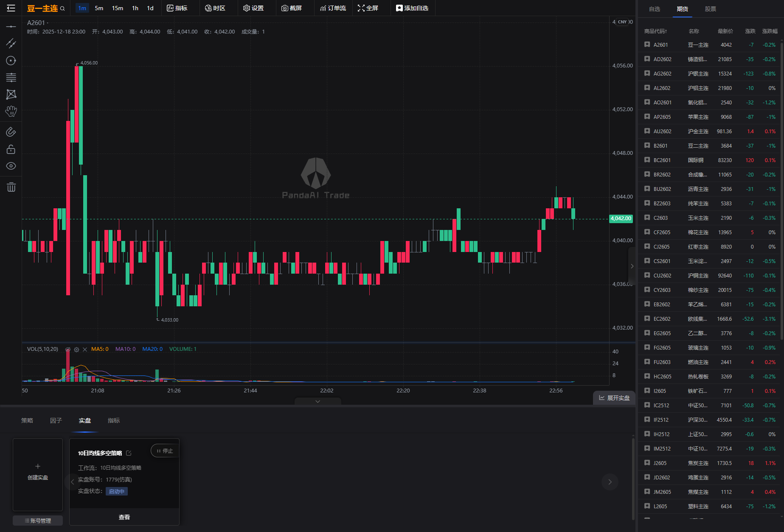Bookmark the CU2602 沪铜主连 row
The height and width of the screenshot is (532, 784).
tap(647, 275)
